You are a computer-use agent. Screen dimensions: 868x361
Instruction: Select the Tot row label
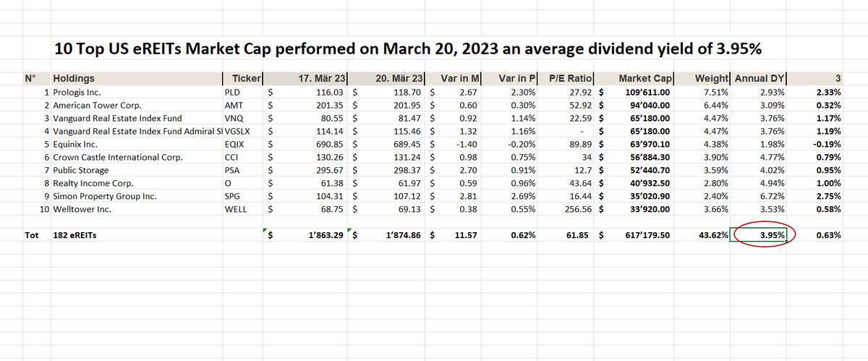(31, 235)
